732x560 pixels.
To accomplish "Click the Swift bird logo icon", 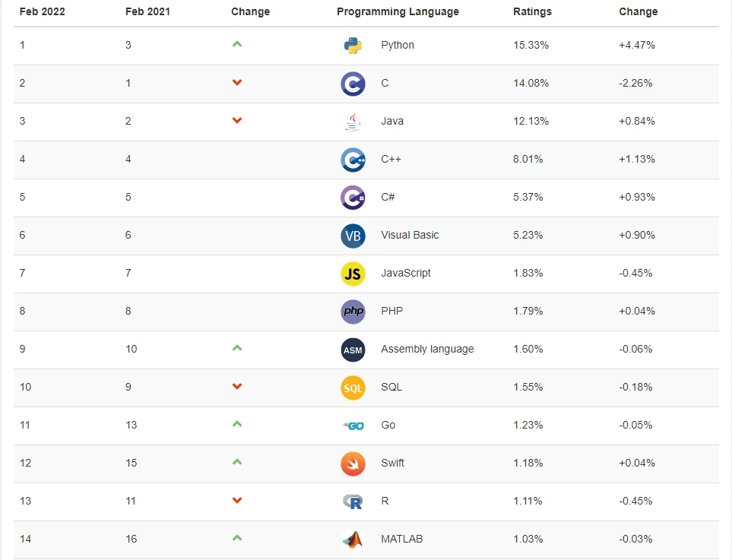I will pyautogui.click(x=353, y=464).
